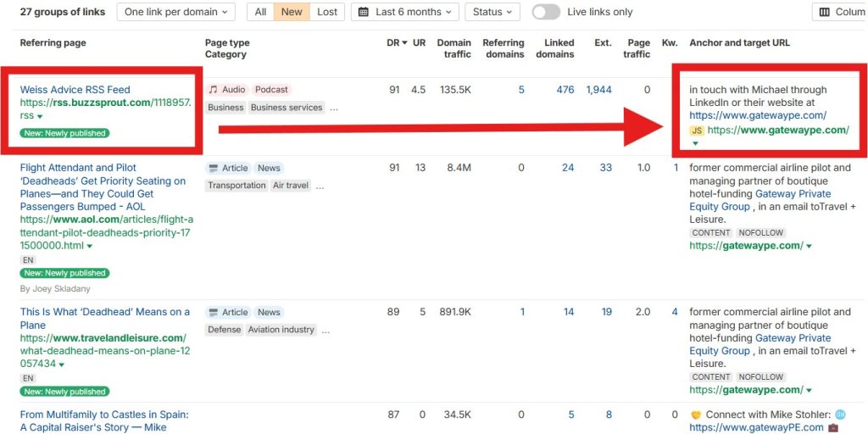Open the https://www.gatewaype.com/ anchor link
The image size is (868, 434).
pyautogui.click(x=758, y=115)
